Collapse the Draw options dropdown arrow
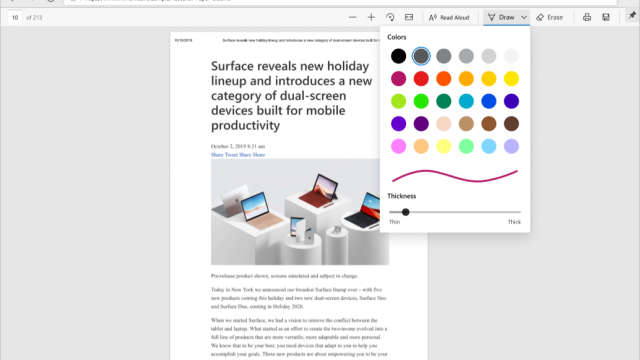The width and height of the screenshot is (640, 360). 524,18
